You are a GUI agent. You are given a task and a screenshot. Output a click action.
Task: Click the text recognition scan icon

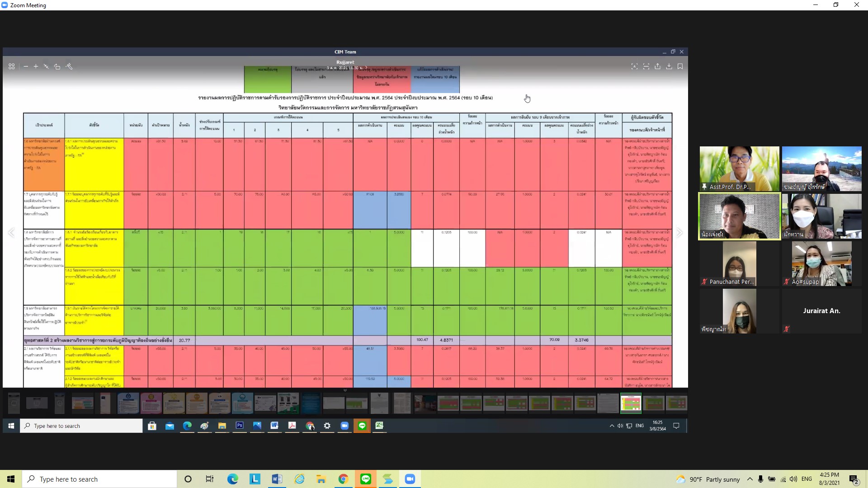634,66
